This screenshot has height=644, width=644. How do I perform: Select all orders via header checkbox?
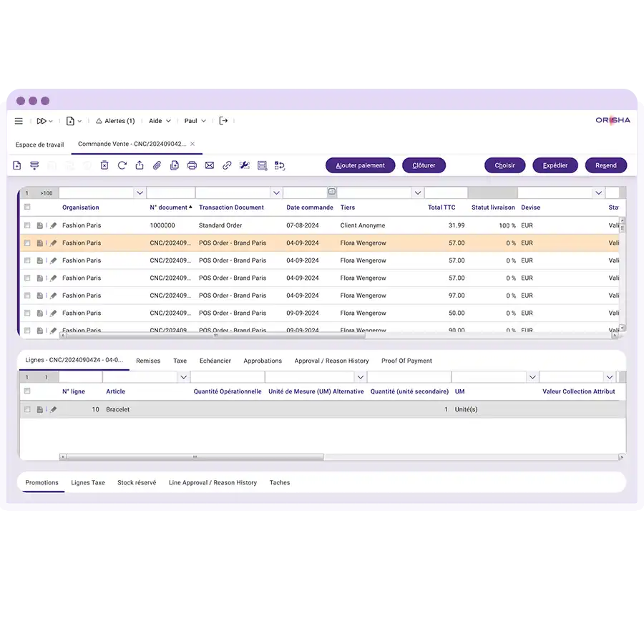[27, 207]
